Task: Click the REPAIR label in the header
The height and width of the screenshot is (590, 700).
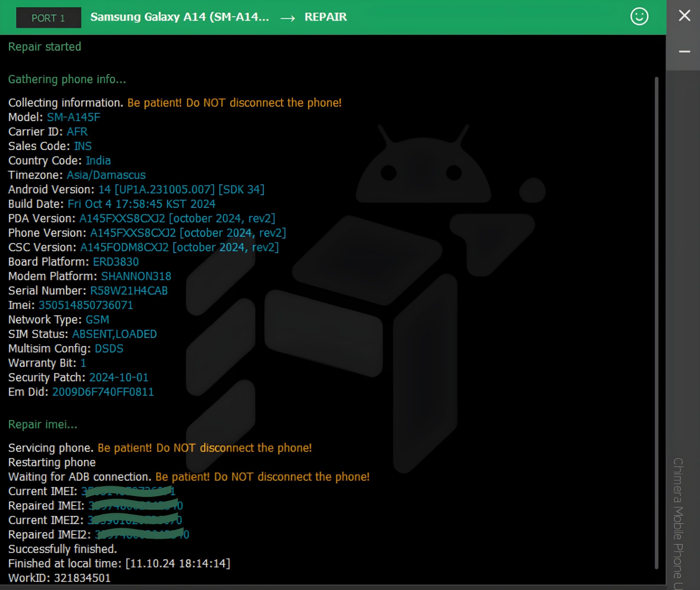Action: click(x=326, y=17)
